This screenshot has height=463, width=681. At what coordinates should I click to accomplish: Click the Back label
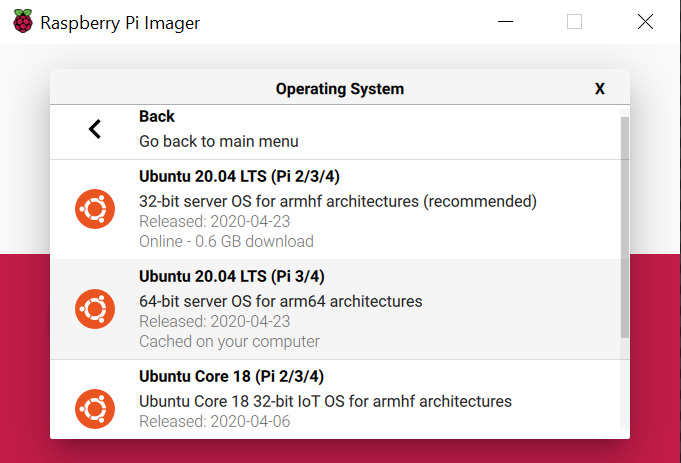click(x=157, y=116)
